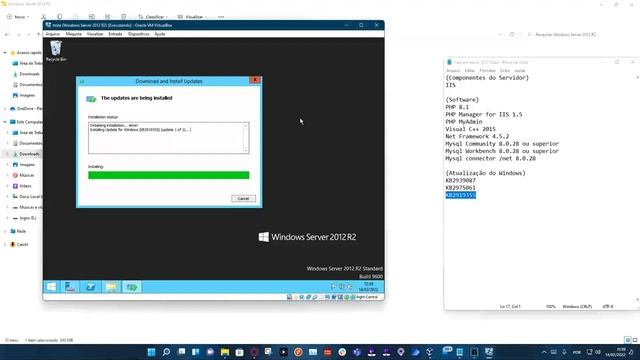Select the update installer taskbar icon in VM
This screenshot has height=360, width=640.
pyautogui.click(x=131, y=287)
